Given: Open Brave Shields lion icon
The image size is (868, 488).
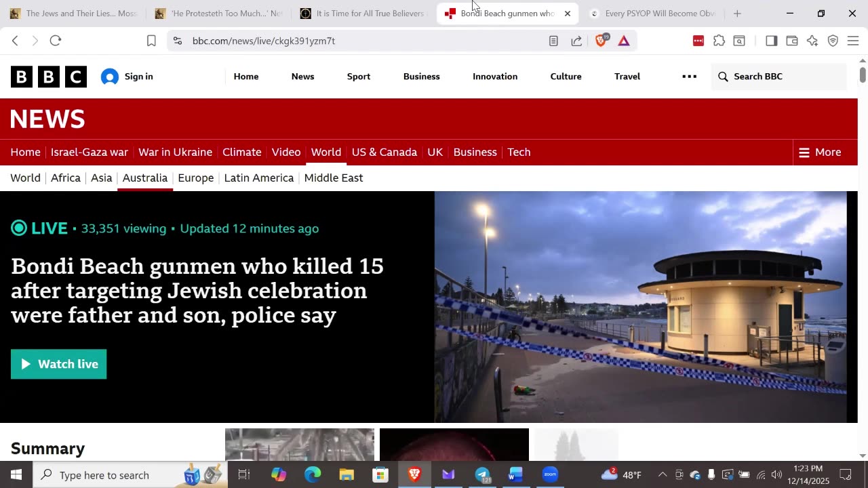Looking at the screenshot, I should pos(601,41).
